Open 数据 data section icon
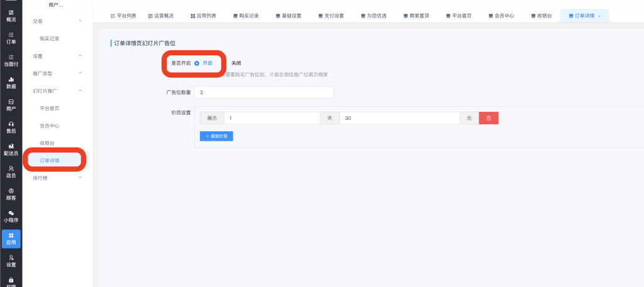The height and width of the screenshot is (287, 644). 11,82
